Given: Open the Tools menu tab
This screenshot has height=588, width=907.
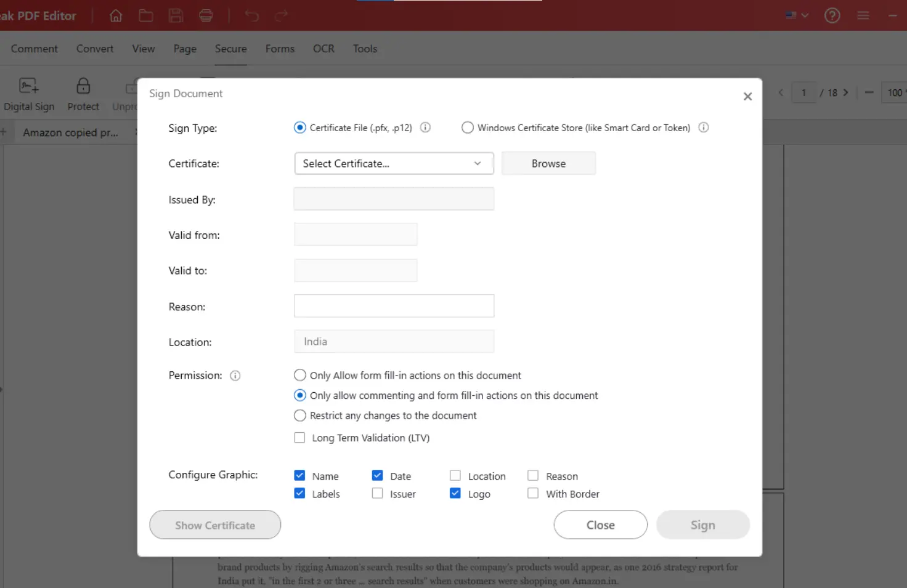Looking at the screenshot, I should click(365, 49).
